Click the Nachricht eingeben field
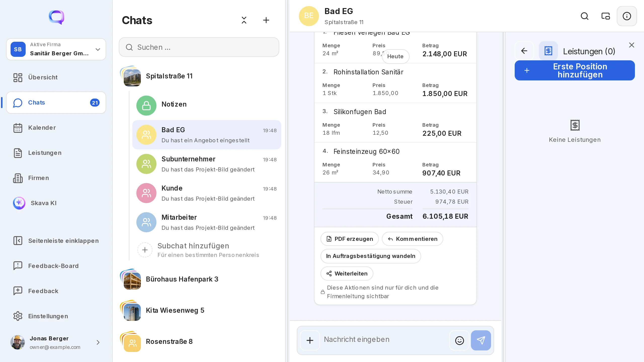The height and width of the screenshot is (362, 644). pos(385,339)
